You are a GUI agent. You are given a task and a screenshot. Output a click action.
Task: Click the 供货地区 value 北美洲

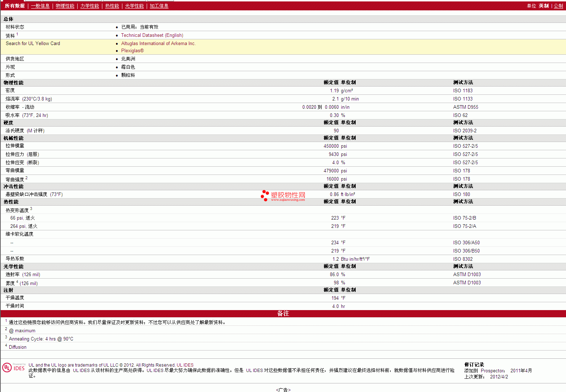pos(128,59)
